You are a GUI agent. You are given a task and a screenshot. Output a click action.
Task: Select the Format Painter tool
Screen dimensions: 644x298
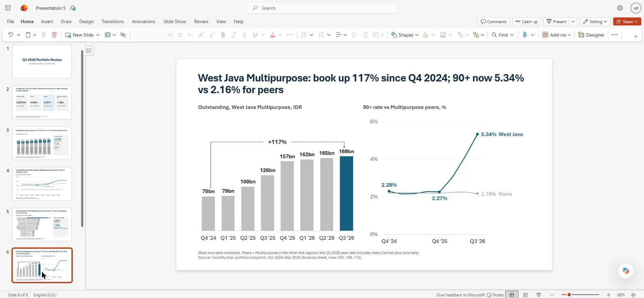point(44,35)
